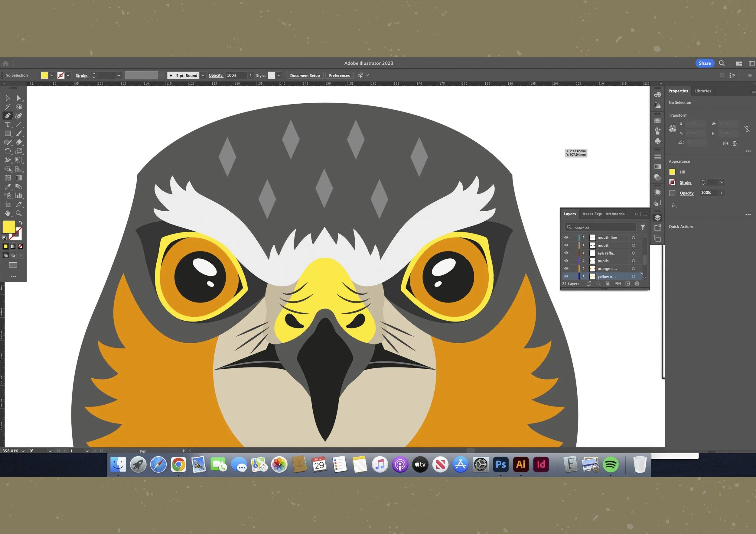Choose the Eyedropper tool
Screen dimensions: 756x534
coord(8,187)
